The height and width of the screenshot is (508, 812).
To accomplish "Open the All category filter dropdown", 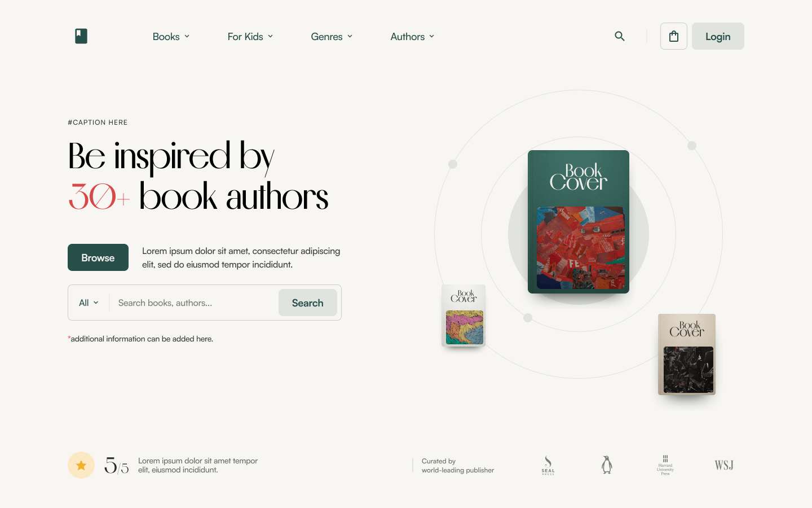I will (x=89, y=303).
